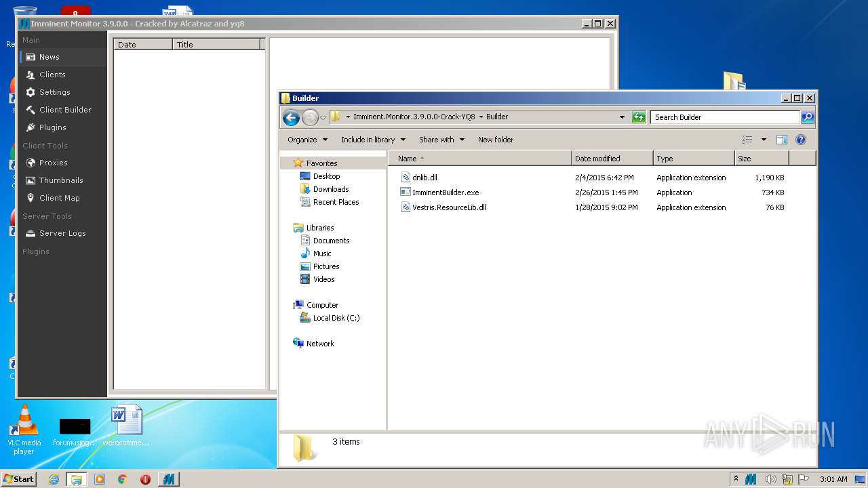The width and height of the screenshot is (868, 488).
Task: Open the Start menu
Action: click(x=19, y=479)
